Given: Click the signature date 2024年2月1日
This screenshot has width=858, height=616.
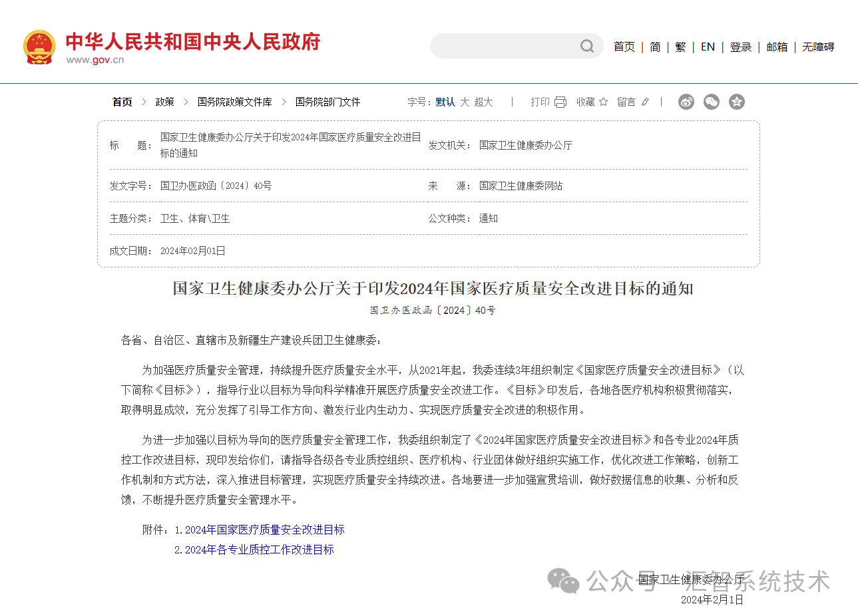Looking at the screenshot, I should pyautogui.click(x=712, y=599).
